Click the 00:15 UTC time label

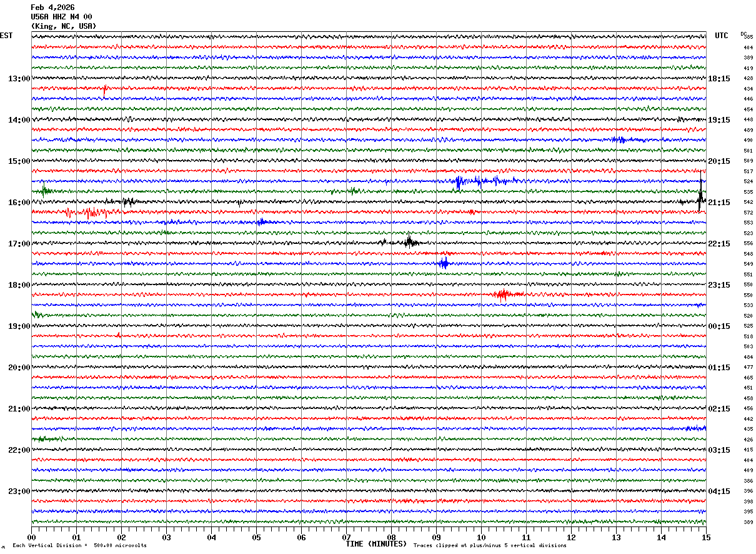coord(719,326)
